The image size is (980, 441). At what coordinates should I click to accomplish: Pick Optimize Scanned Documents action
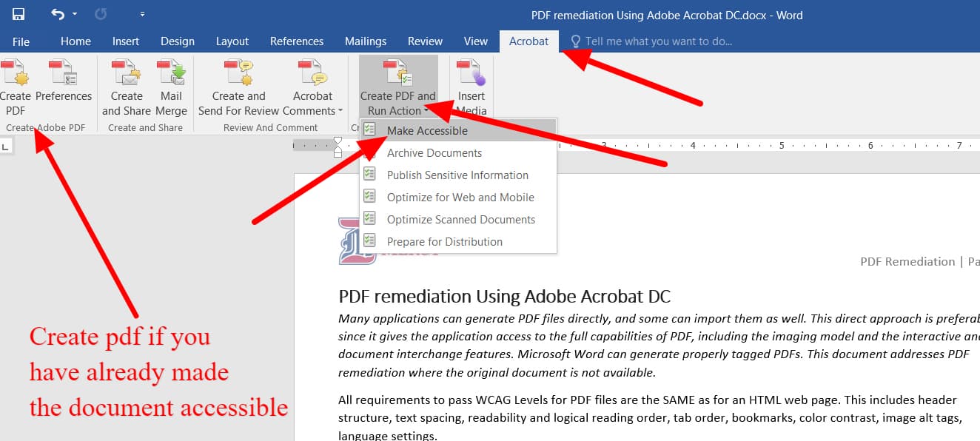tap(457, 219)
